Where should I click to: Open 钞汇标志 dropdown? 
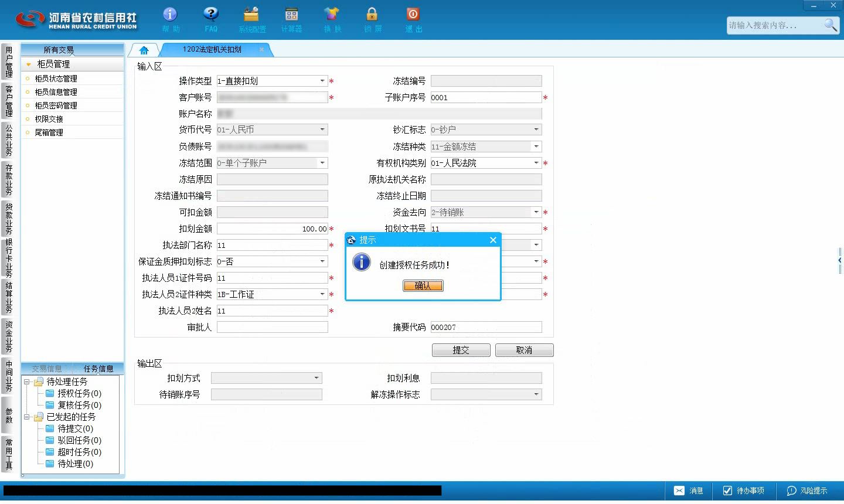click(536, 130)
